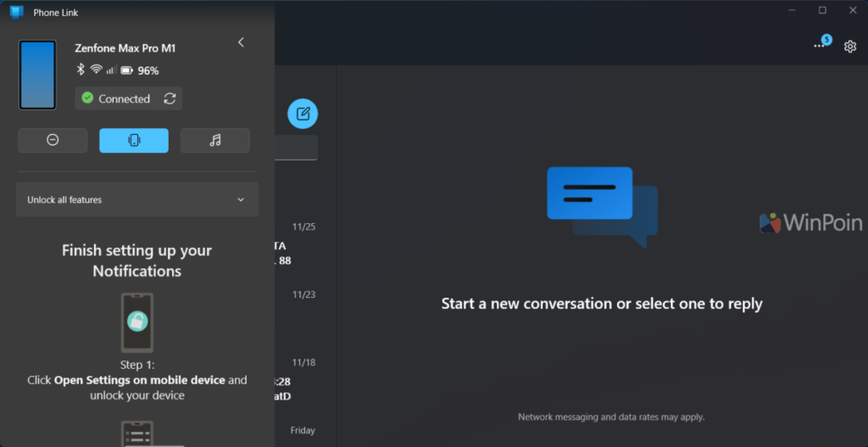The image size is (868, 447).
Task: Click the battery level icon
Action: pos(126,70)
